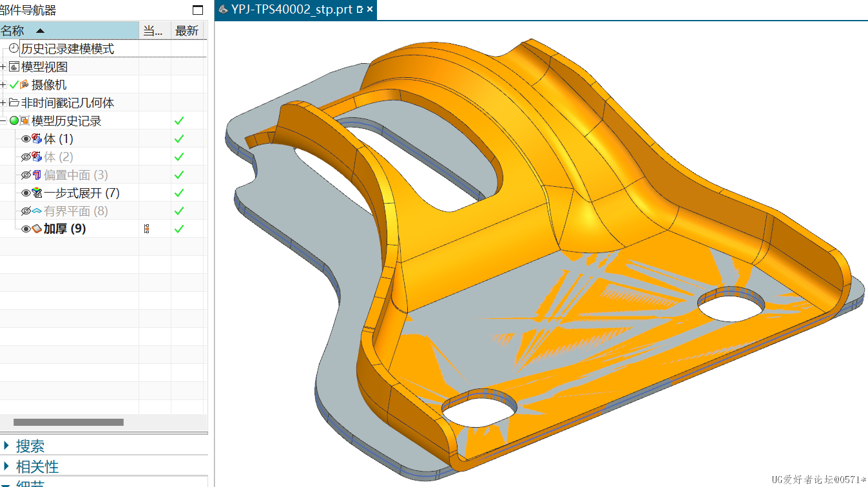Screen dimensions: 868x487
Task: Select the 非时间戳记几何体 label
Action: (68, 102)
